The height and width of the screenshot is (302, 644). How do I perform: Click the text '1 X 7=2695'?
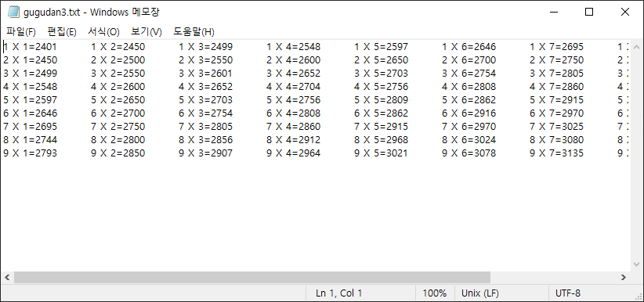(556, 47)
